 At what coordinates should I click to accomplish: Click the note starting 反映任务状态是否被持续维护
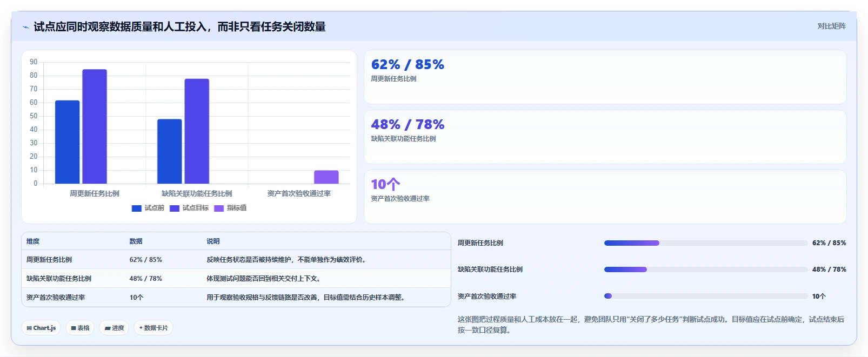pos(288,260)
